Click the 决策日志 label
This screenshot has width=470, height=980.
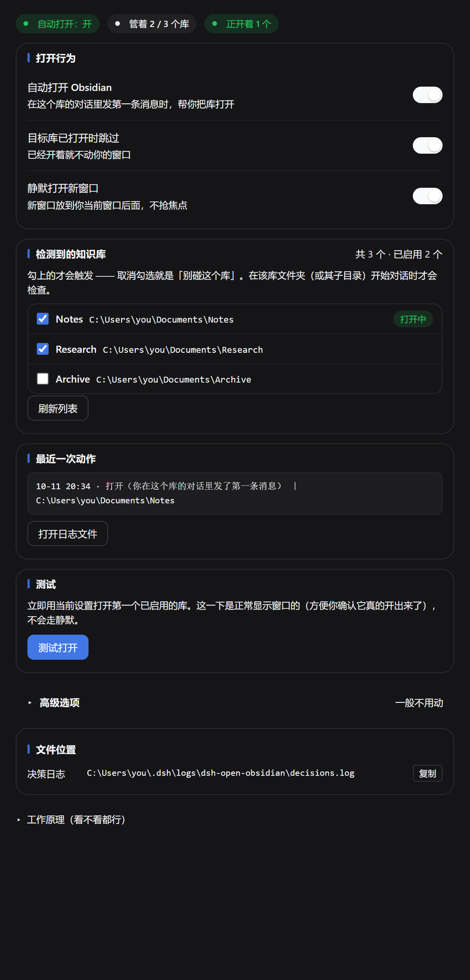[46, 774]
